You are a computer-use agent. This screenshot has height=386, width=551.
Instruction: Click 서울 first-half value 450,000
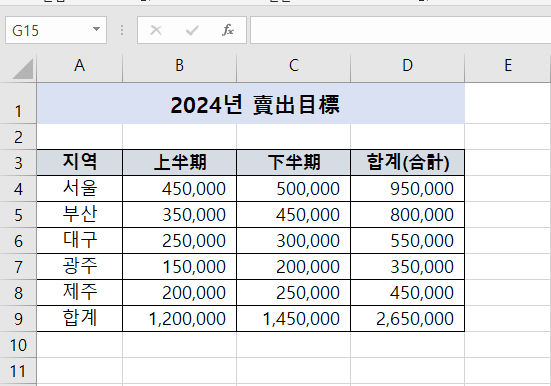click(180, 188)
